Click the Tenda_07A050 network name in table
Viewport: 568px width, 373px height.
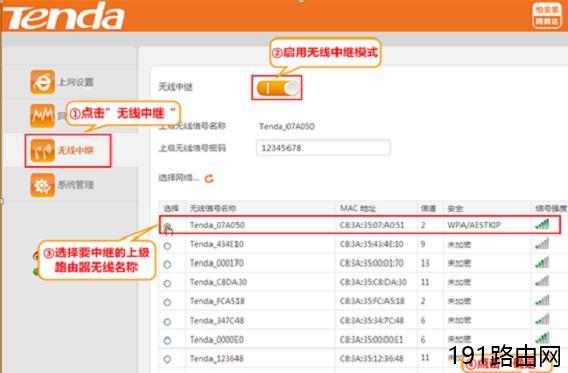217,225
